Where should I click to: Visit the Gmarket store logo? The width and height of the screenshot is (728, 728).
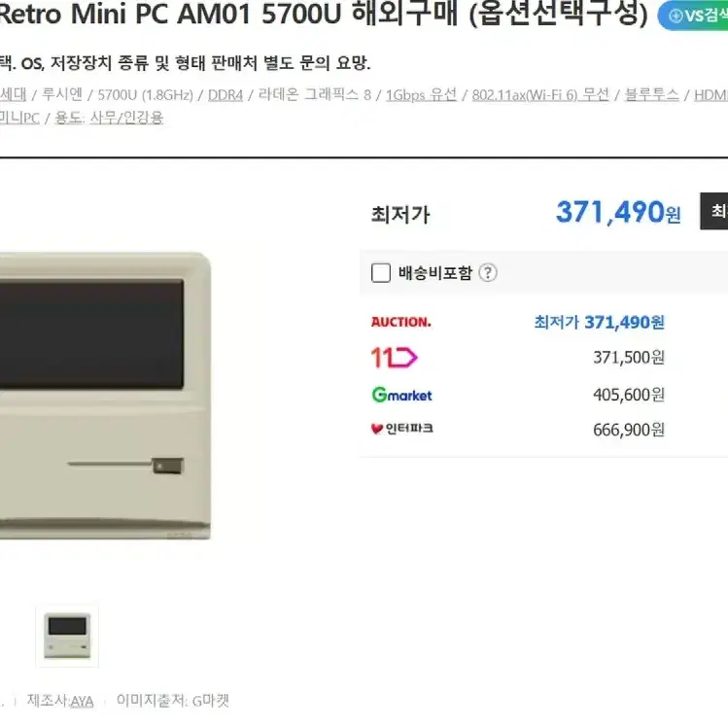point(402,395)
